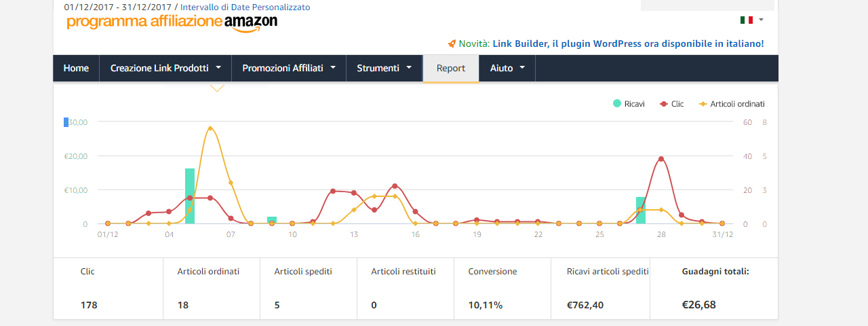Click the 01/12 x-axis date label
Screen dimensions: 868x326
[107, 234]
